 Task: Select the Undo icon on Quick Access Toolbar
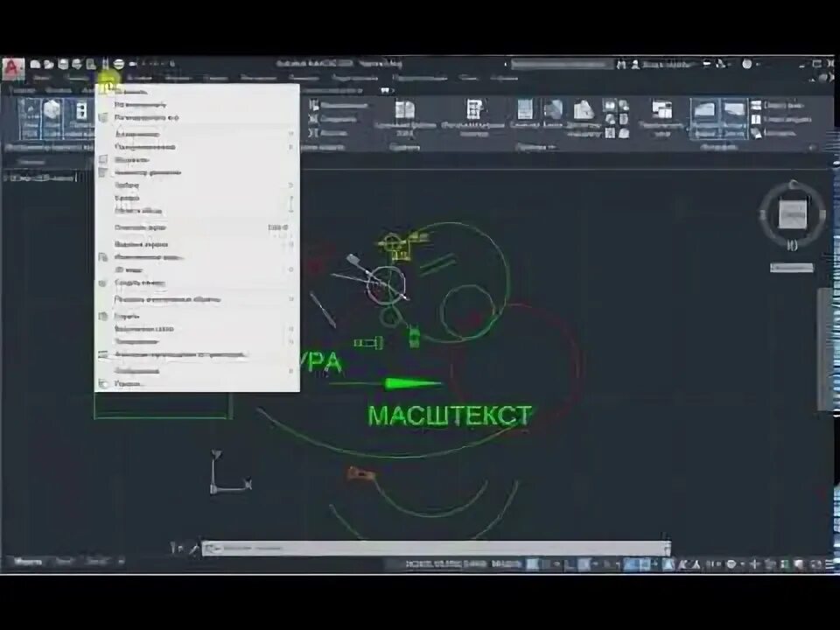tap(105, 64)
